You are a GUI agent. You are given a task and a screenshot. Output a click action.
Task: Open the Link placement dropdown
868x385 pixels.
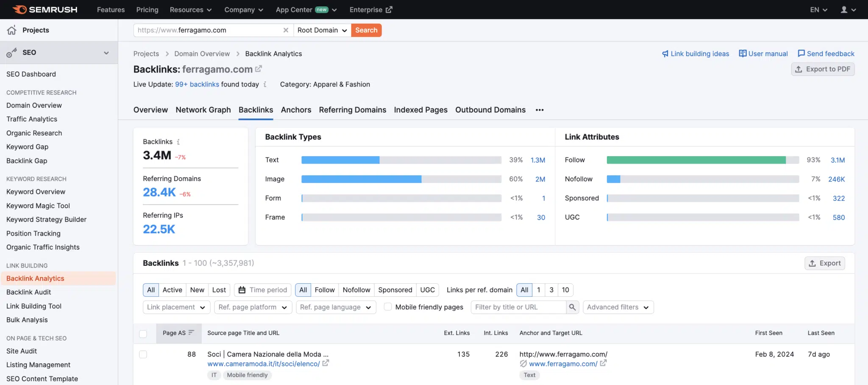176,307
